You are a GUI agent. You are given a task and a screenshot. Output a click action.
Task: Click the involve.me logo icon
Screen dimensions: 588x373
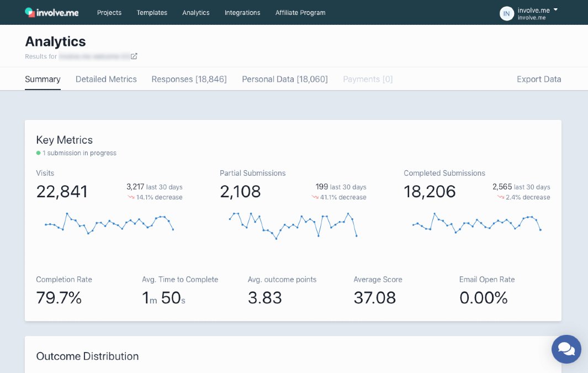pos(30,12)
